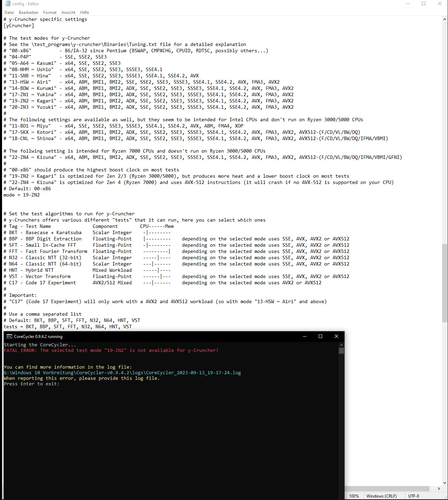Open the Ansicht menu
The height and width of the screenshot is (500, 448).
coord(68,12)
